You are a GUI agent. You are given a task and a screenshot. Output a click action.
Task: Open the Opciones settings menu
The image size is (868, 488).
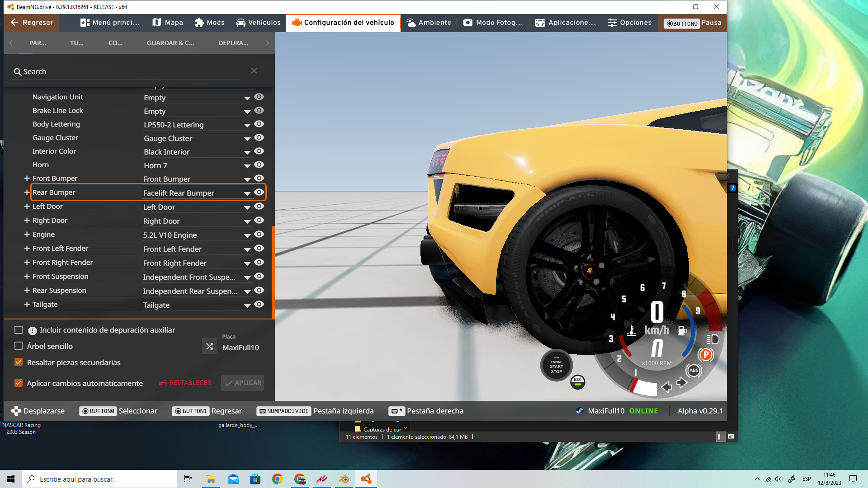point(629,23)
